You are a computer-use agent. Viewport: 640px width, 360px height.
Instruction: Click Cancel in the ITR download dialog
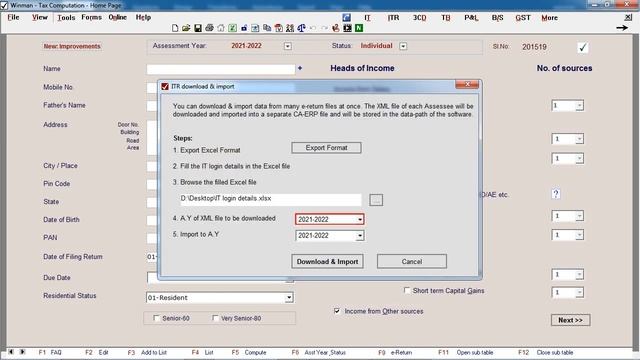click(411, 262)
